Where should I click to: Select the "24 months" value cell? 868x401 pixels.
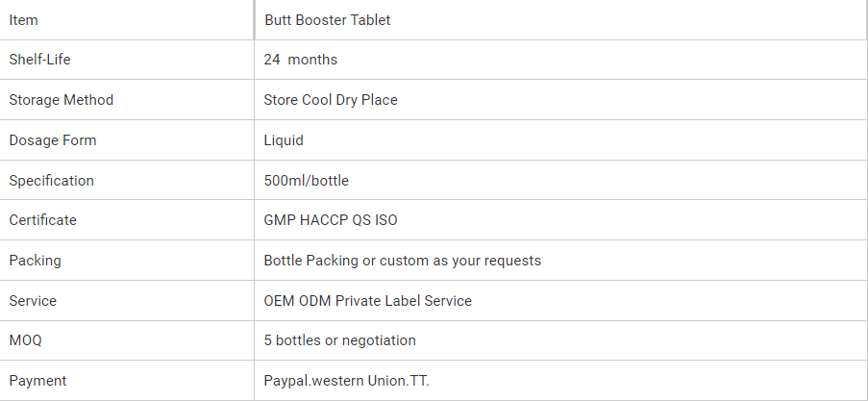click(x=301, y=60)
